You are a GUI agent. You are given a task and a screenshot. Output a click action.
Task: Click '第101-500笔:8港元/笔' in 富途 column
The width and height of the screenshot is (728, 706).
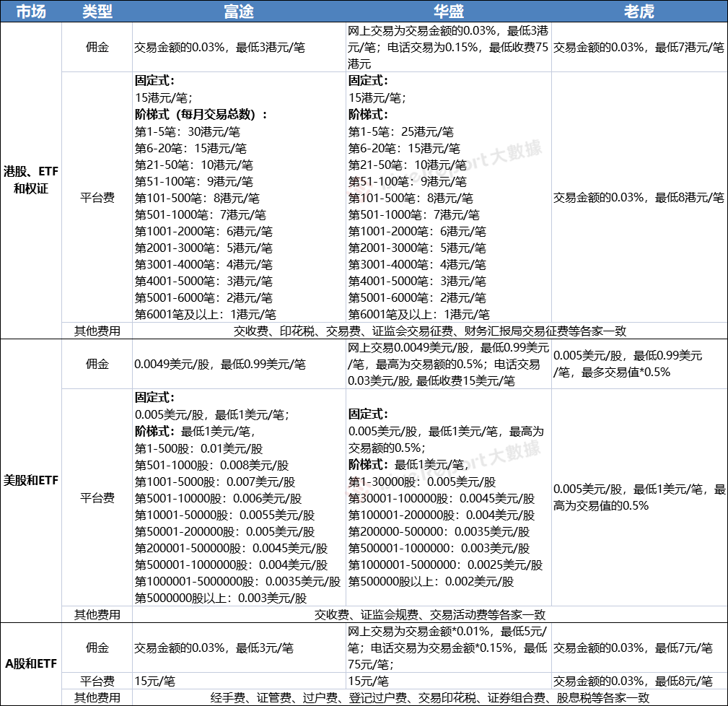[x=197, y=199]
